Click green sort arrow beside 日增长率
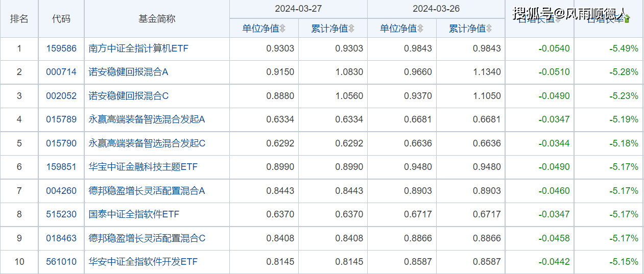Image resolution: width=644 pixels, height=274 pixels. pos(627,19)
